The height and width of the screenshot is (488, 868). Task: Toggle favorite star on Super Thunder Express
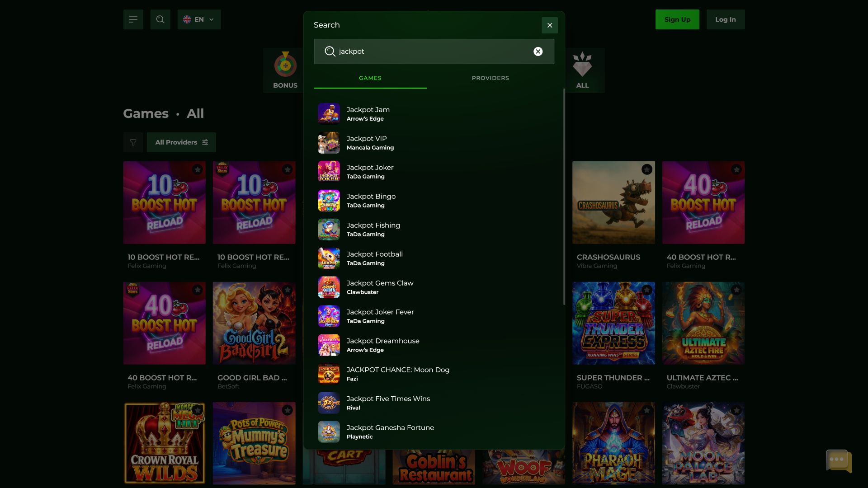[647, 290]
